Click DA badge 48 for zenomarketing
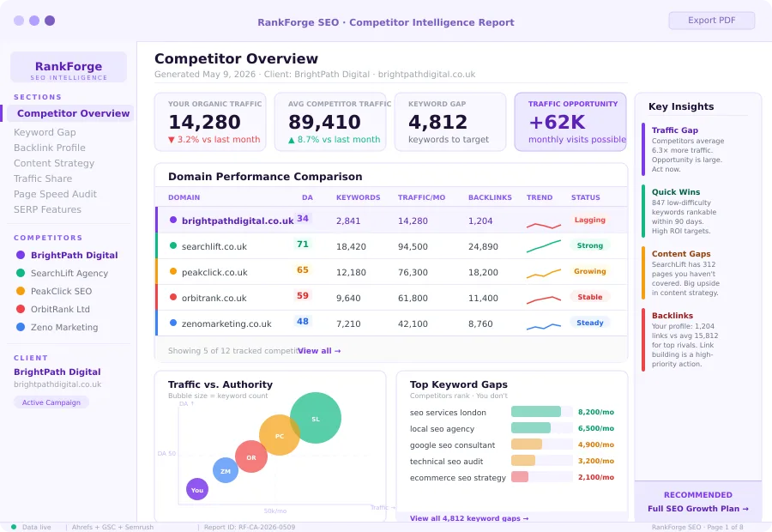The height and width of the screenshot is (532, 772). [x=303, y=321]
